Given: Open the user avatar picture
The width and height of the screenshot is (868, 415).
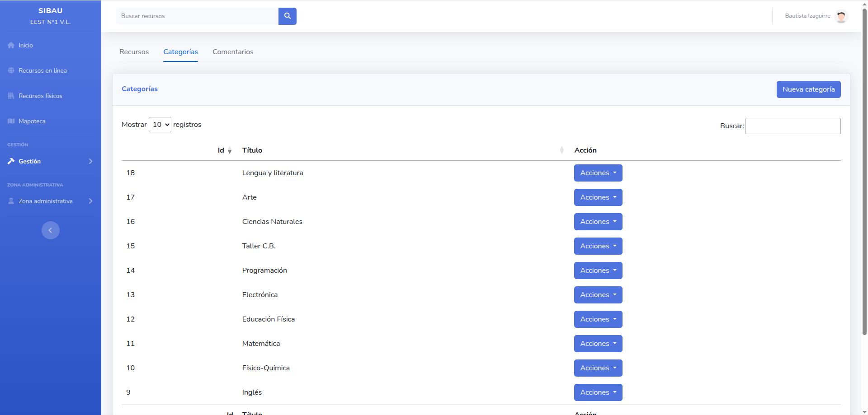Looking at the screenshot, I should tap(842, 16).
